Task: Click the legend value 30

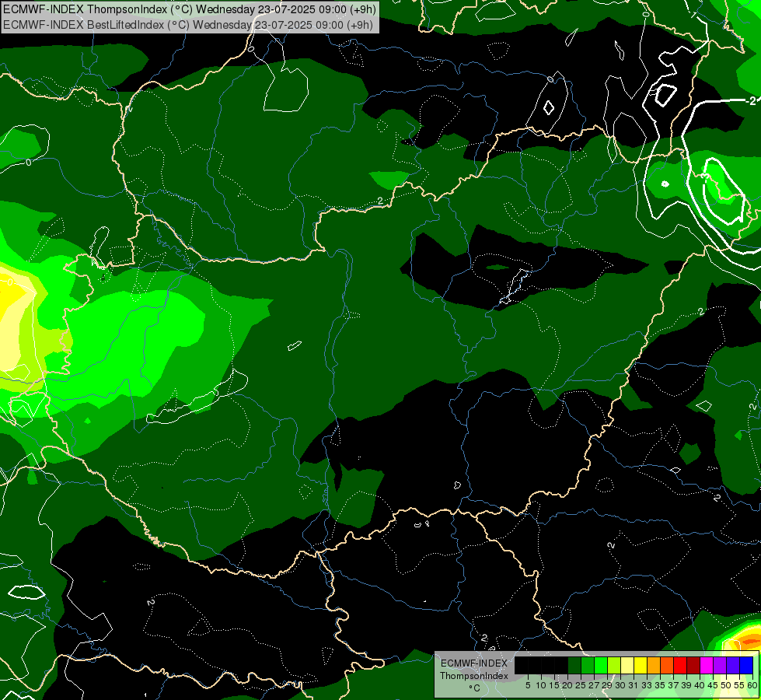Action: (x=620, y=685)
